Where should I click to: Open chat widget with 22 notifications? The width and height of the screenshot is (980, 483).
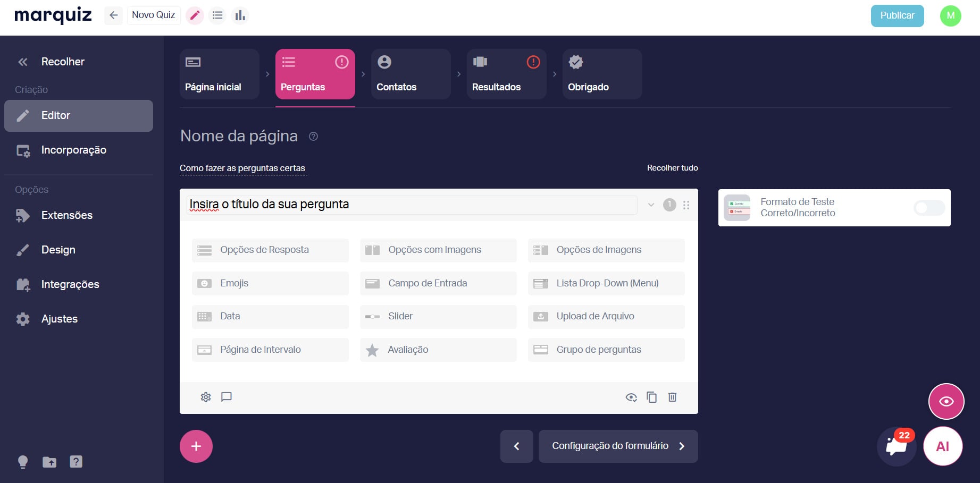tap(897, 446)
